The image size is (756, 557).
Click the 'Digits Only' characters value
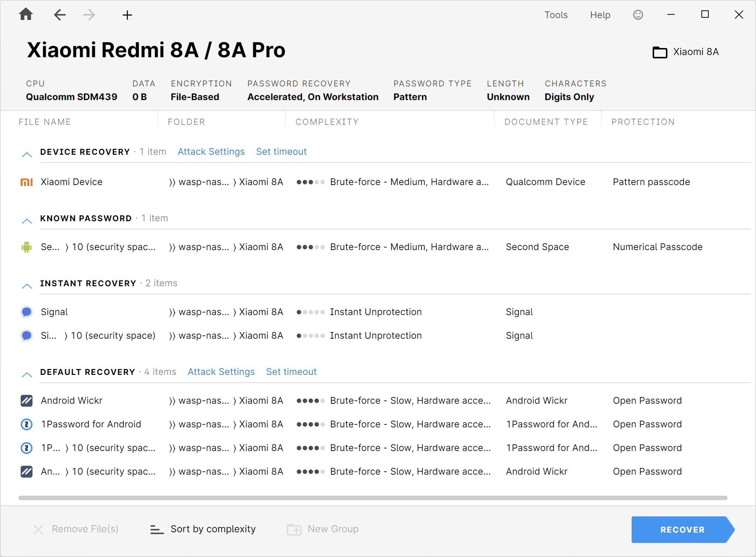point(569,97)
